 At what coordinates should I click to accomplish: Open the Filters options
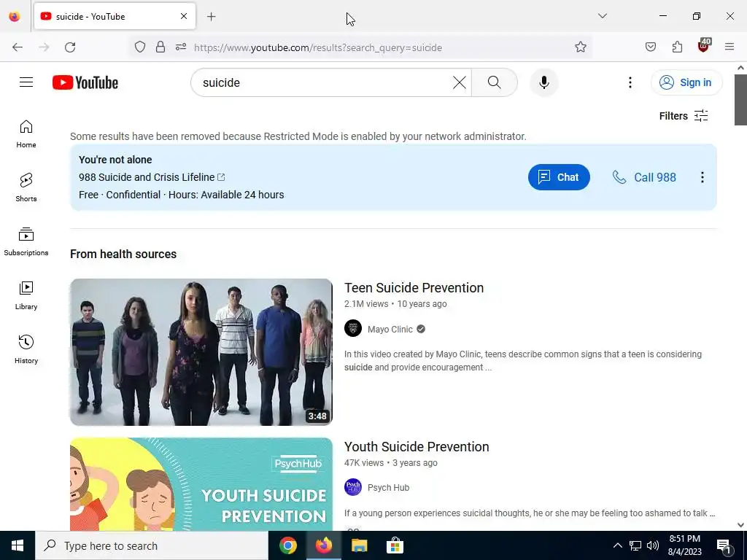[684, 116]
